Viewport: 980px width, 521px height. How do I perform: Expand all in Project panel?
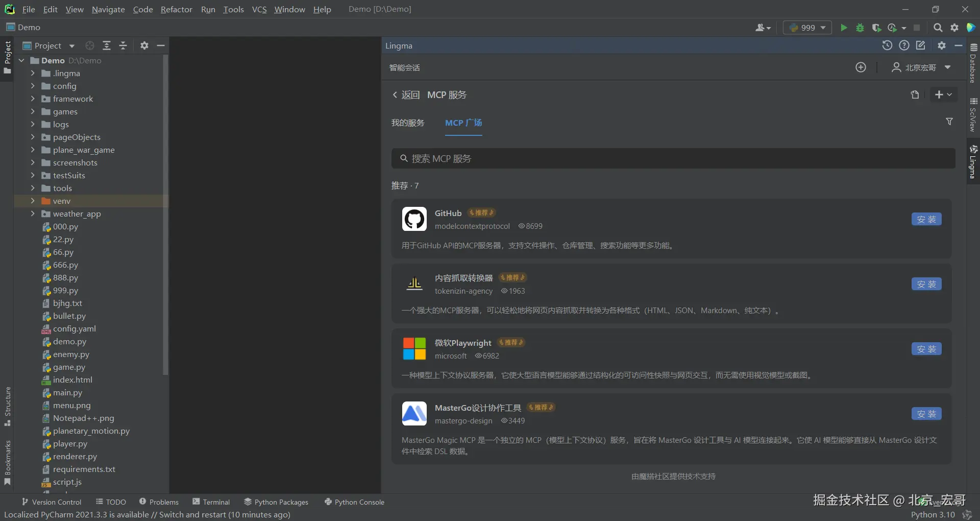(107, 45)
